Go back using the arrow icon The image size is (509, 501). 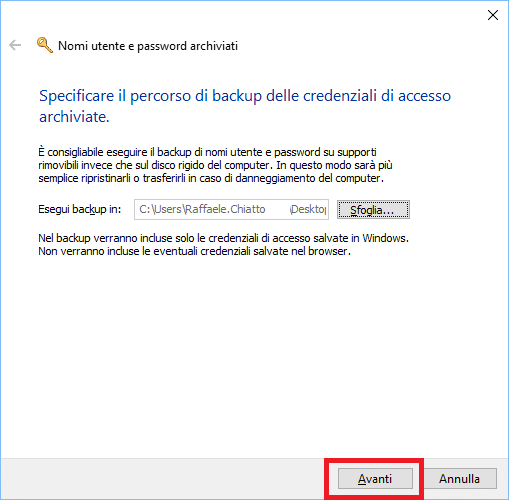click(x=15, y=45)
